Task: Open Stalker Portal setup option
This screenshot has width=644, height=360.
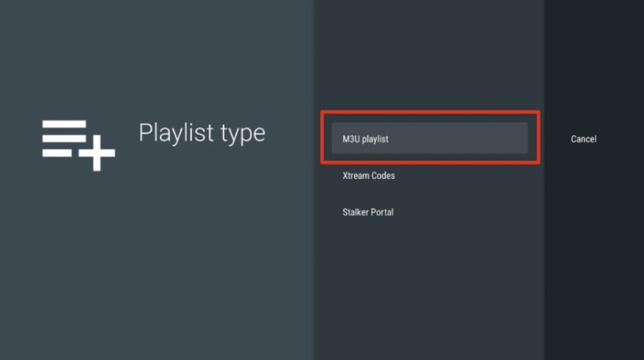Action: tap(368, 212)
